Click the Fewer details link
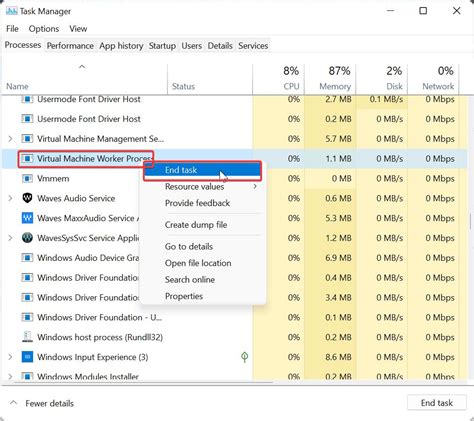 [x=50, y=403]
